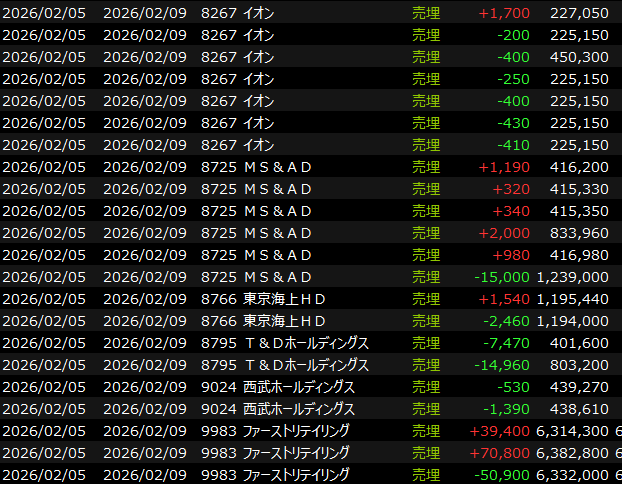Click the 438,610 amount for 西武ホールディングス
Viewport: 622px width, 484px height.
point(579,409)
